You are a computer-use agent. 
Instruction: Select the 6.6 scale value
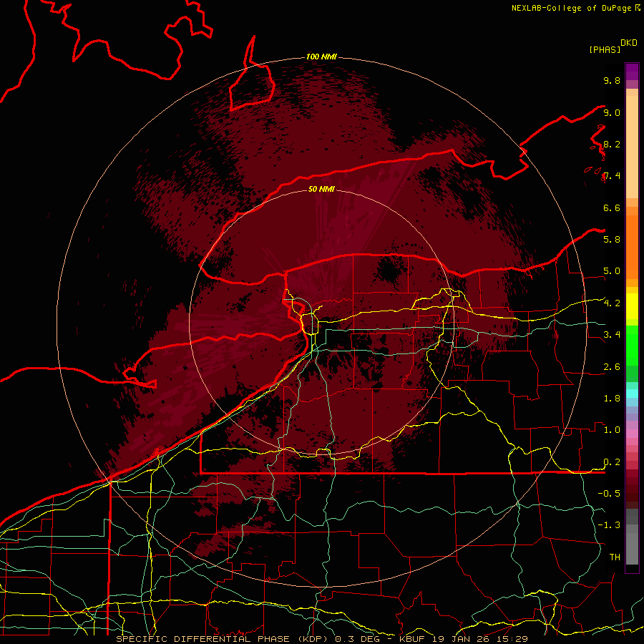[x=612, y=208]
